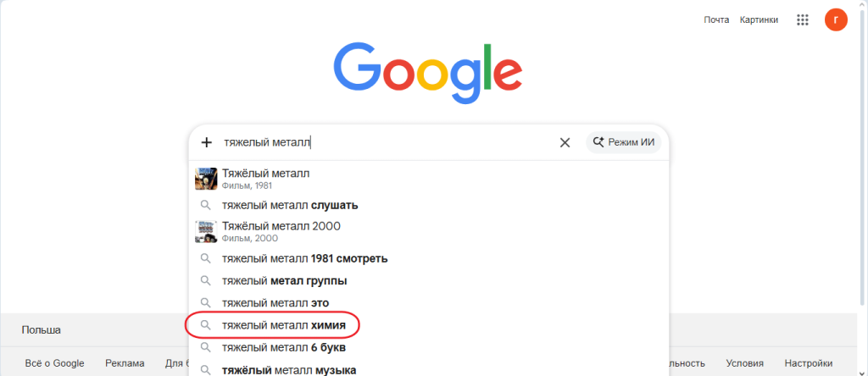Open the Картинки (Images) link
Image resolution: width=868 pixels, height=376 pixels.
pos(759,20)
